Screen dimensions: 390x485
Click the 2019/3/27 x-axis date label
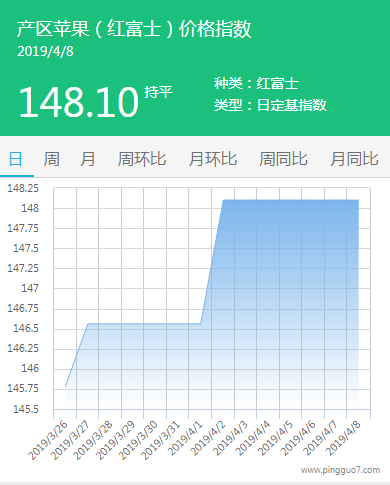coord(71,440)
